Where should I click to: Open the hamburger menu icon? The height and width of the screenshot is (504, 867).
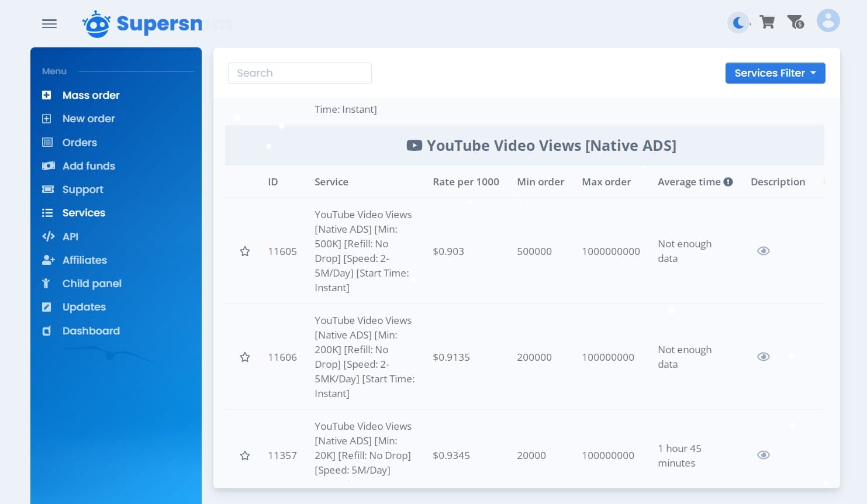(x=49, y=24)
